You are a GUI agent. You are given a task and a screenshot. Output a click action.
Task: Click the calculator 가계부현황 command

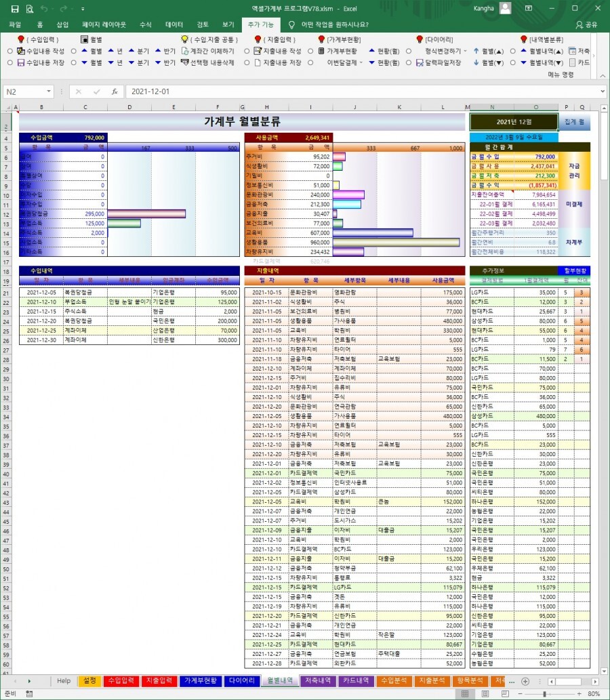tap(338, 52)
